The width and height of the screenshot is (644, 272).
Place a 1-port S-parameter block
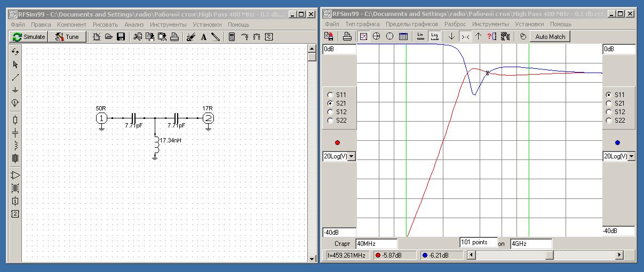click(15, 201)
